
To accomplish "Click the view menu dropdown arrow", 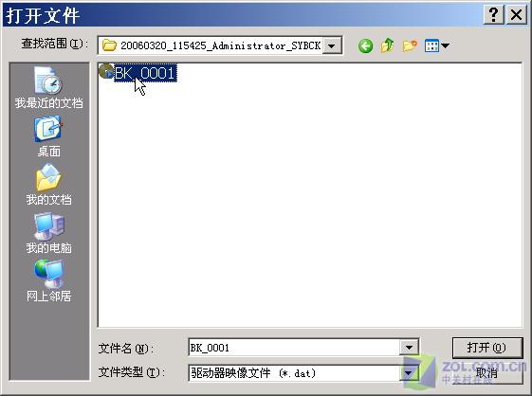I will (445, 45).
